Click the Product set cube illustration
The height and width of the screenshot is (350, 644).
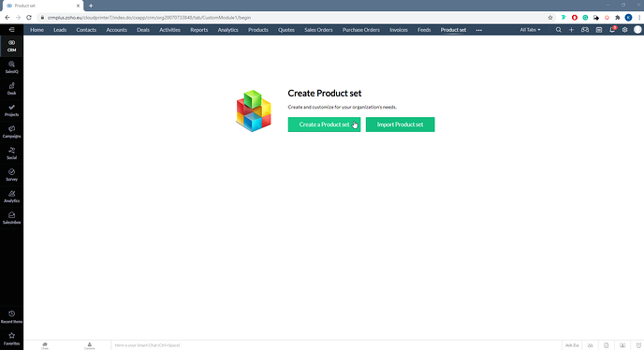(x=254, y=111)
